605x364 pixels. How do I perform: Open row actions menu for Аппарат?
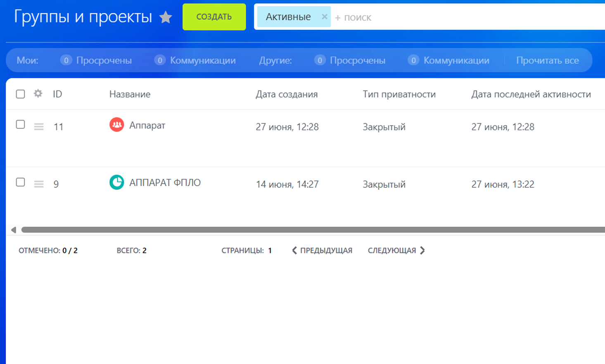coord(39,127)
